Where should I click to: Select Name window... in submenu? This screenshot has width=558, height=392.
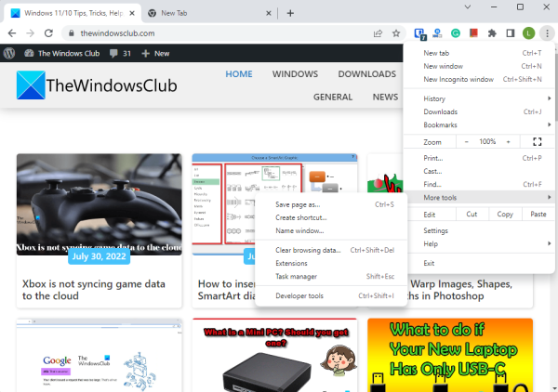pyautogui.click(x=331, y=230)
